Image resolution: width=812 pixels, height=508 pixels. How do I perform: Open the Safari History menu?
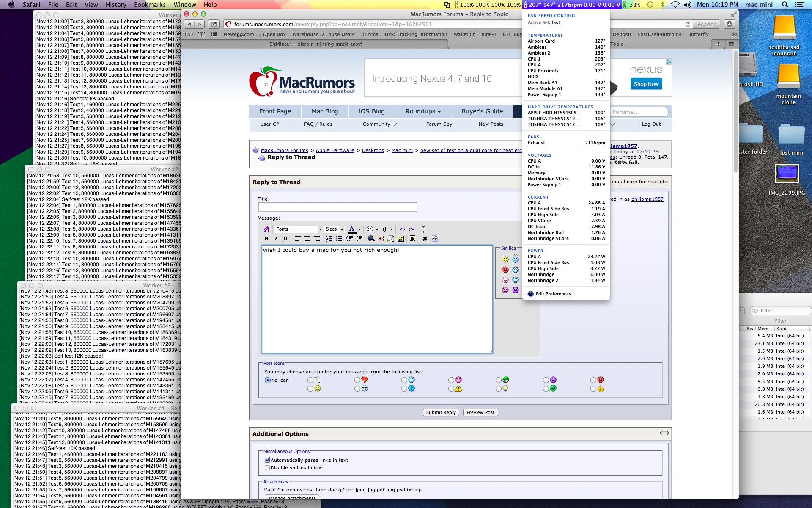pos(116,5)
